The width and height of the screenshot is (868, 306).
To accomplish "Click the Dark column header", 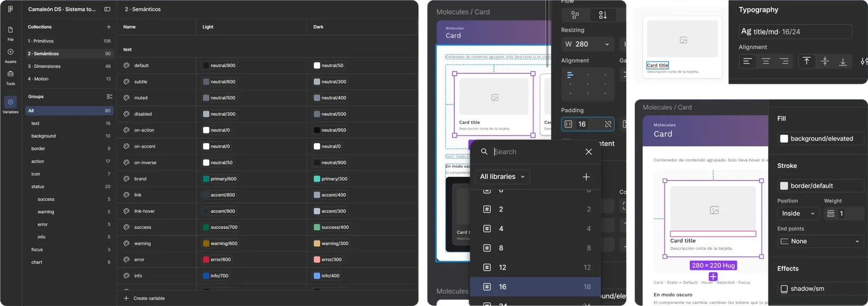I will coord(318,27).
